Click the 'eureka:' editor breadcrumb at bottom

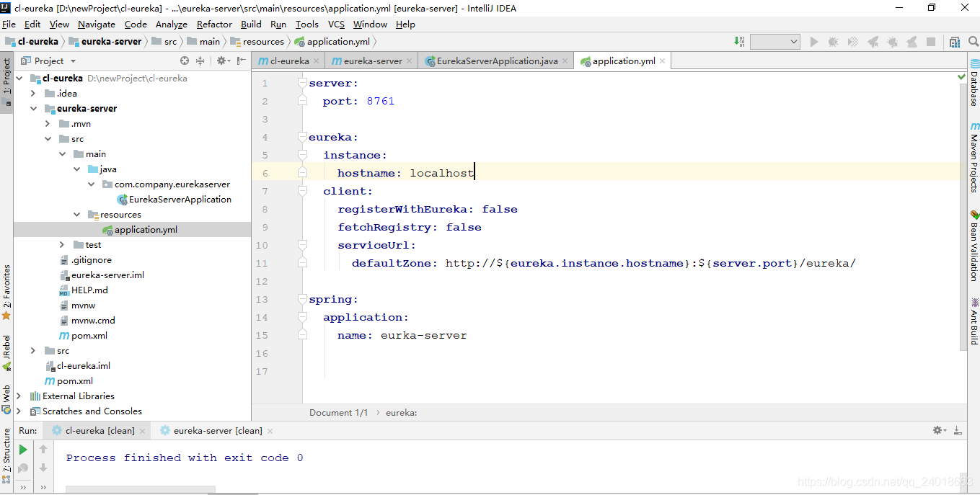(401, 412)
